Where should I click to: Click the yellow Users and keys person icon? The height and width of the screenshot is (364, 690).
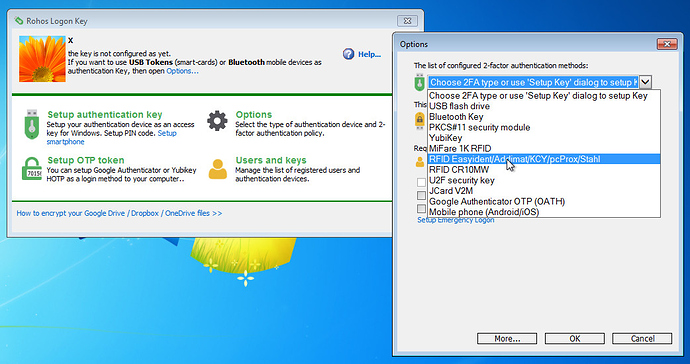click(217, 169)
